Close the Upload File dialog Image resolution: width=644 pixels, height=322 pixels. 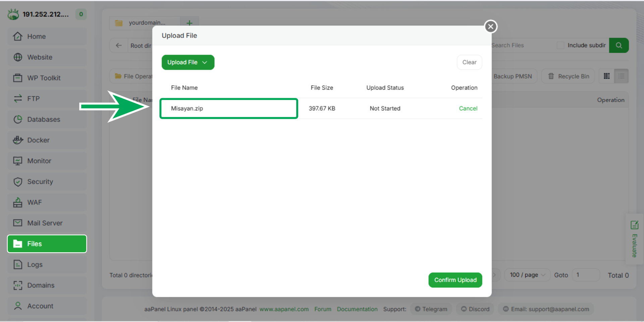click(491, 26)
